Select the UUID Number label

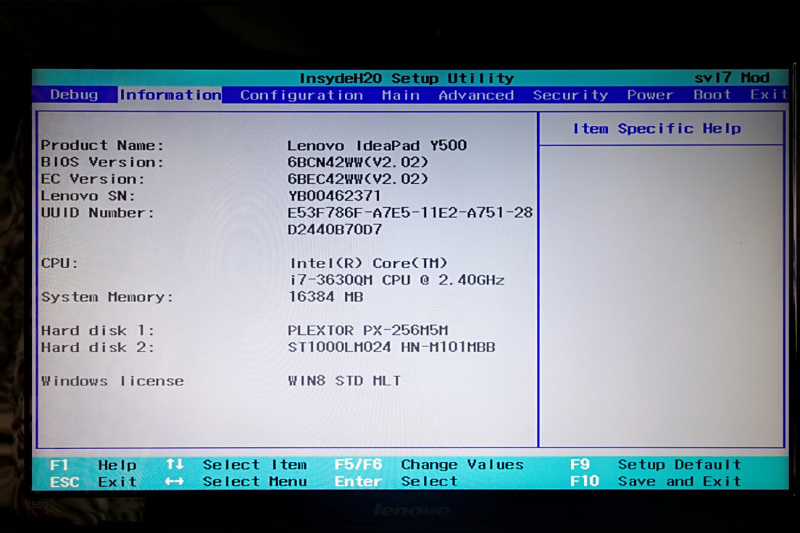pyautogui.click(x=97, y=213)
